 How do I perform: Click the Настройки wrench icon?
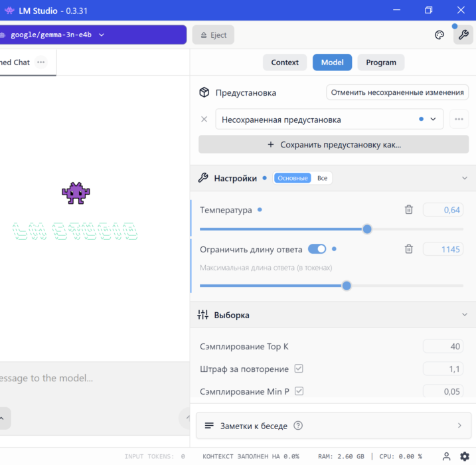pos(203,178)
